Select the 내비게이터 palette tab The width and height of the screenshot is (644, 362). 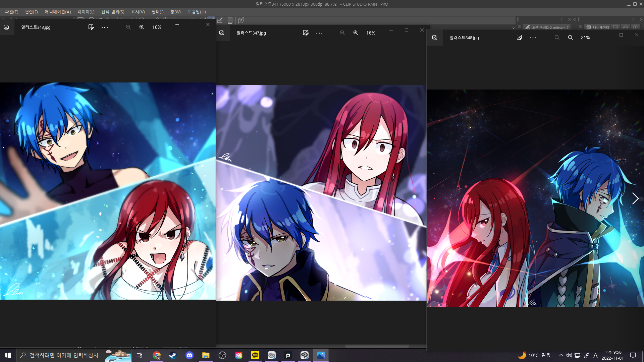pyautogui.click(x=597, y=27)
